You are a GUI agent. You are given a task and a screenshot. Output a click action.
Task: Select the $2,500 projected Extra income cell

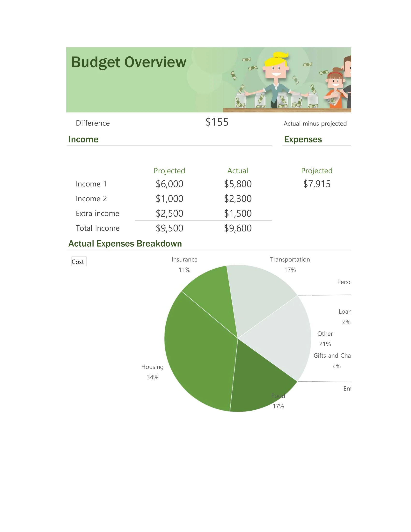click(x=169, y=213)
